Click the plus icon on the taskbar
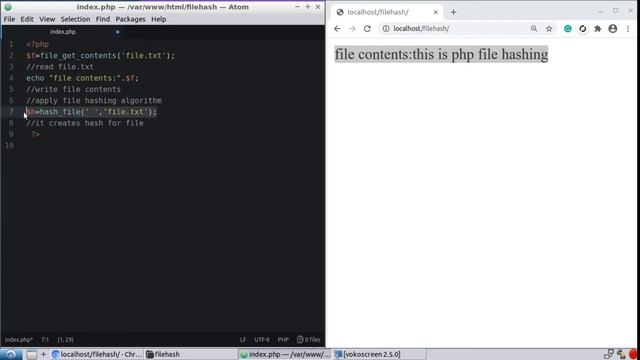This screenshot has width=640, height=360. pyautogui.click(x=43, y=354)
